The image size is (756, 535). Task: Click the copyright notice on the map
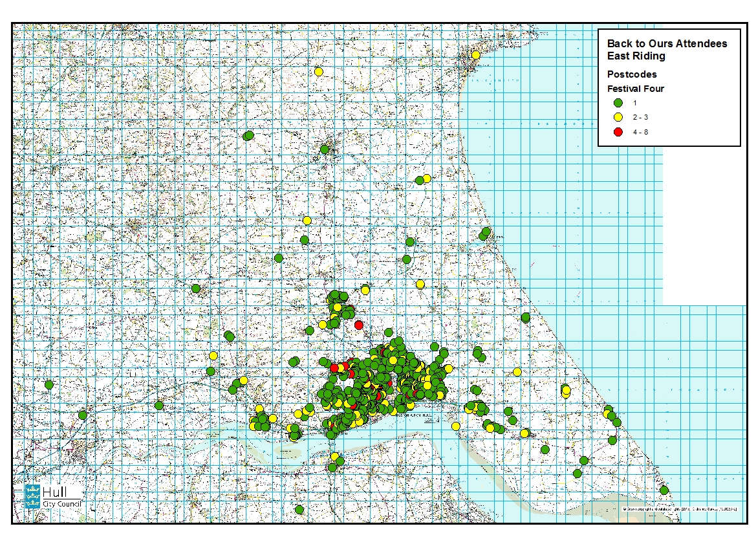(x=680, y=508)
